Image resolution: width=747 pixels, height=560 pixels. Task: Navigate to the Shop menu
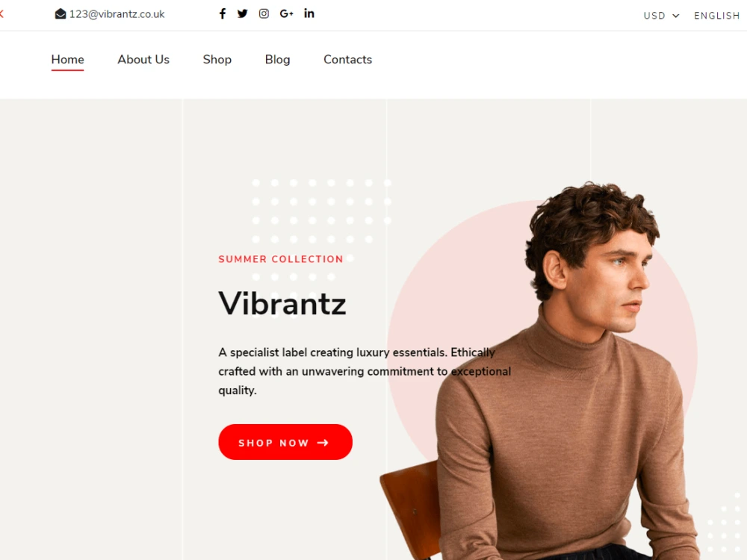[217, 60]
